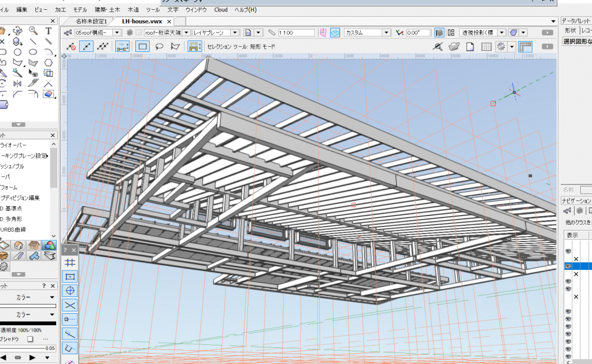Screen dimensions: 592x364
Task: Select the Text tool in the basic palette
Action: pyautogui.click(x=49, y=31)
